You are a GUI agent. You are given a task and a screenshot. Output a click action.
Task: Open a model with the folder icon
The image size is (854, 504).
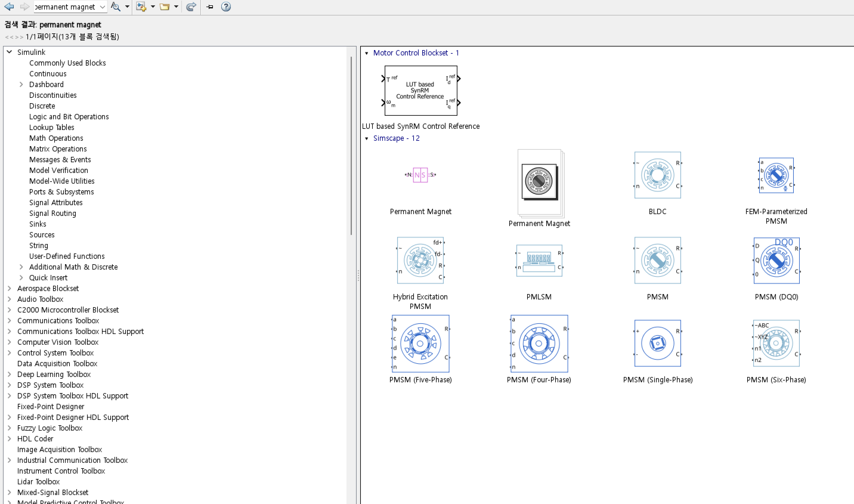(165, 7)
